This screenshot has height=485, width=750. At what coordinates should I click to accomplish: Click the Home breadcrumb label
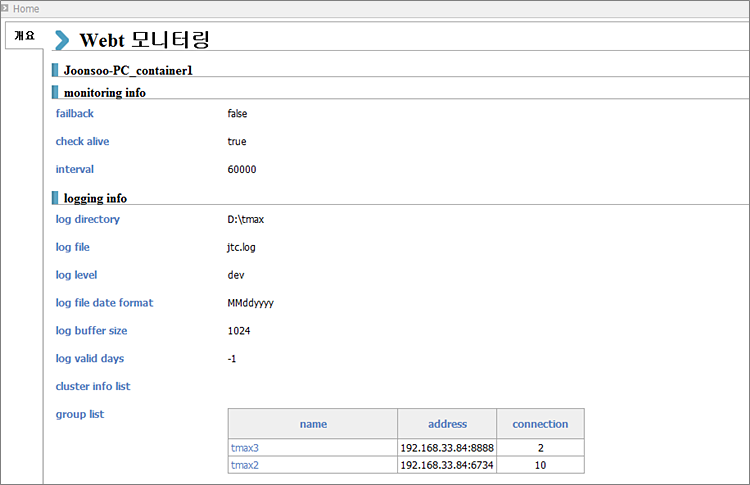tap(26, 9)
